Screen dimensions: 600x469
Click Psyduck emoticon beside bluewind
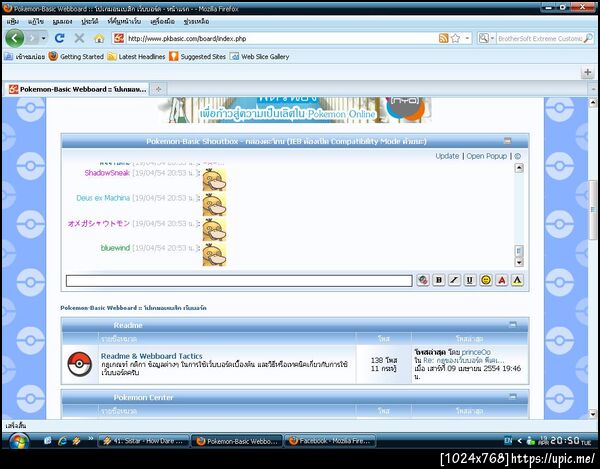pyautogui.click(x=214, y=255)
